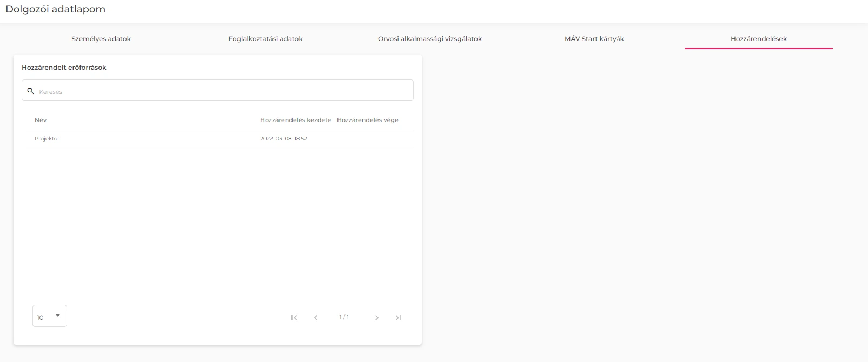Select Orvosi alkalmassági vizsgálatok tab
The height and width of the screenshot is (362, 868).
[x=429, y=39]
